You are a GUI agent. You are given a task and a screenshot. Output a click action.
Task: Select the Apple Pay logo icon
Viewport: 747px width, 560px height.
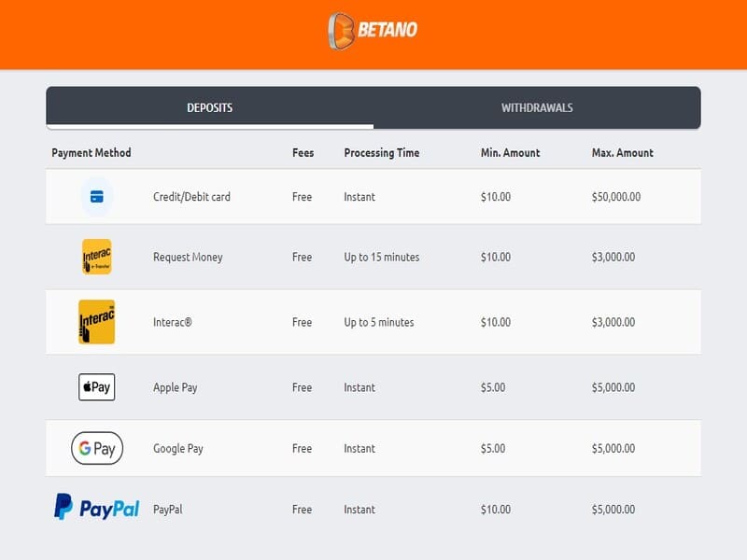[x=96, y=387]
